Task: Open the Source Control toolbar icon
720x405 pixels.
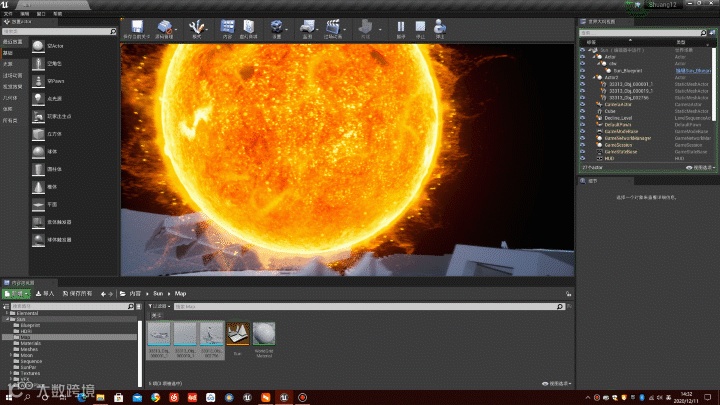Action: pos(165,28)
